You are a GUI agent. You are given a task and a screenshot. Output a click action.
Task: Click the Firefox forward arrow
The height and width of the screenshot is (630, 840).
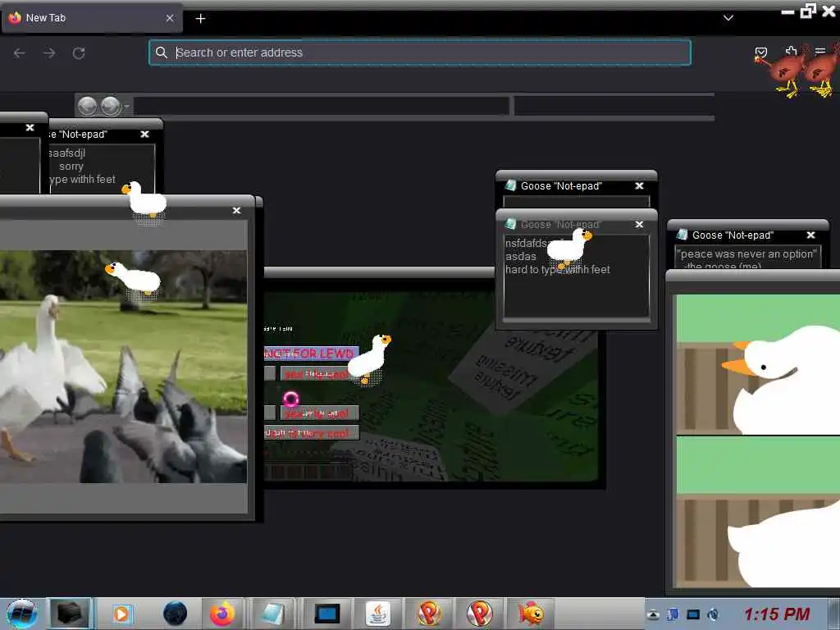pyautogui.click(x=49, y=53)
